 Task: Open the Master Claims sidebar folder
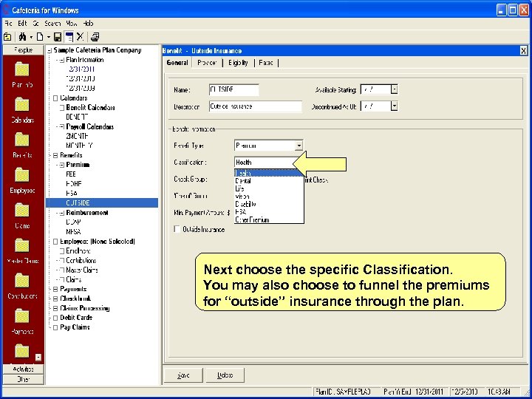22,251
